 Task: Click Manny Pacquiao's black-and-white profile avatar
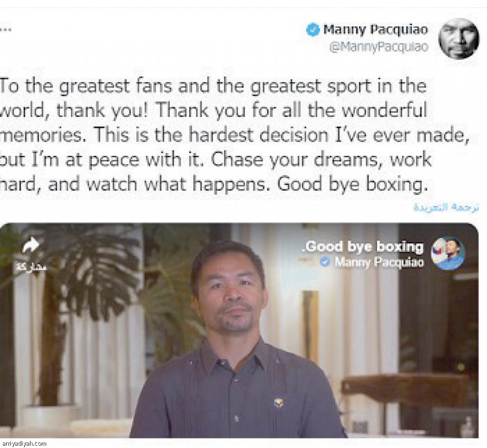click(458, 38)
